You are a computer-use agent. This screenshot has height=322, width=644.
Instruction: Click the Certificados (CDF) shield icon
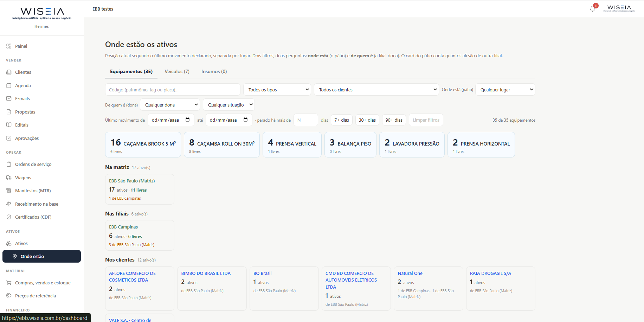pos(9,217)
